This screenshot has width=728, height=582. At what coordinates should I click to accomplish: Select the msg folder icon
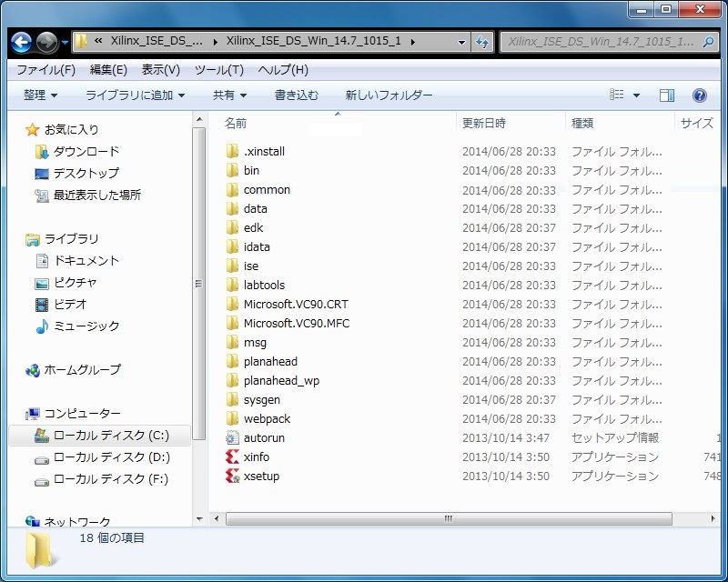232,342
